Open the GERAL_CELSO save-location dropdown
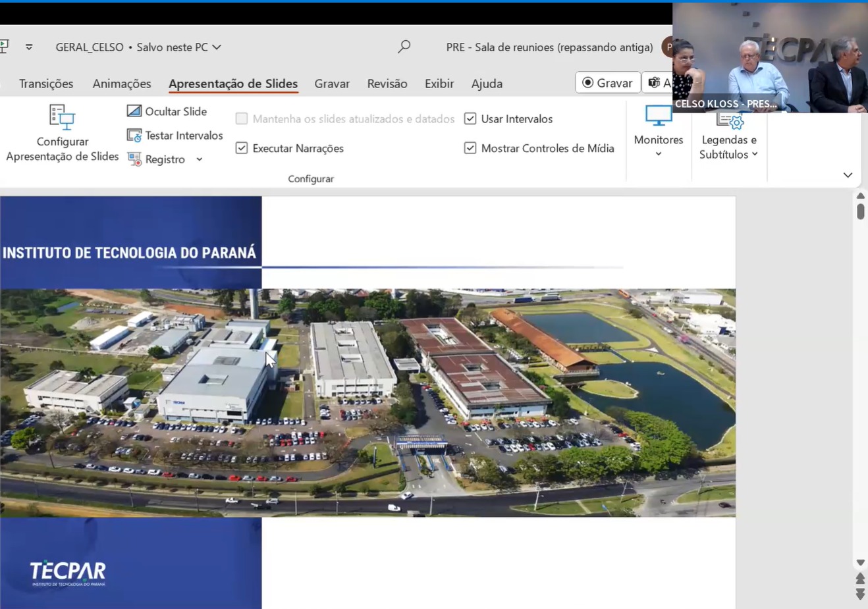Screen dimensions: 868x609 coord(217,47)
